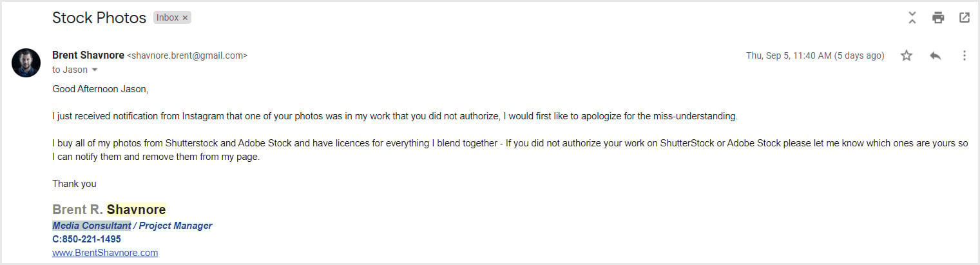
Task: Select the shavnore.brent@gmail.com address
Action: [187, 56]
